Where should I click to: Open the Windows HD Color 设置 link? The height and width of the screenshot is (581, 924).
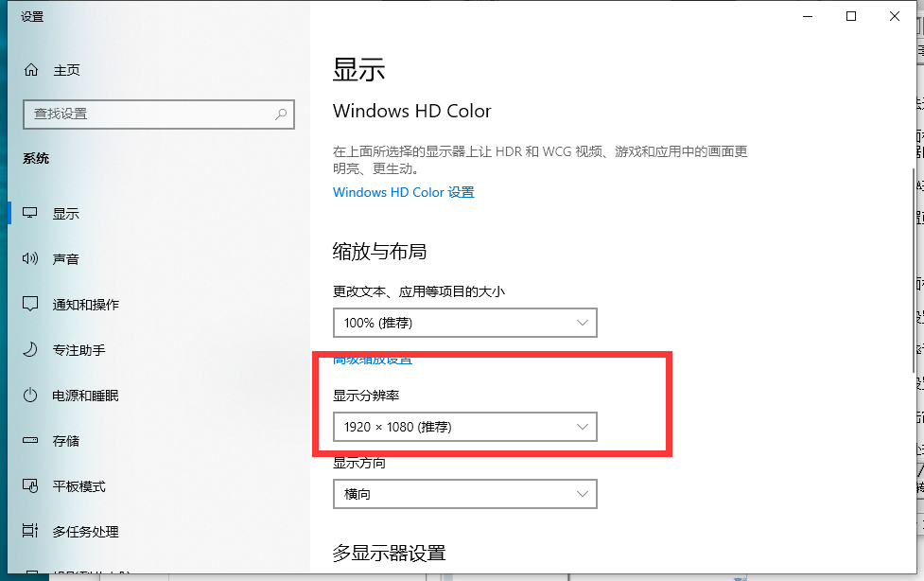(x=403, y=192)
